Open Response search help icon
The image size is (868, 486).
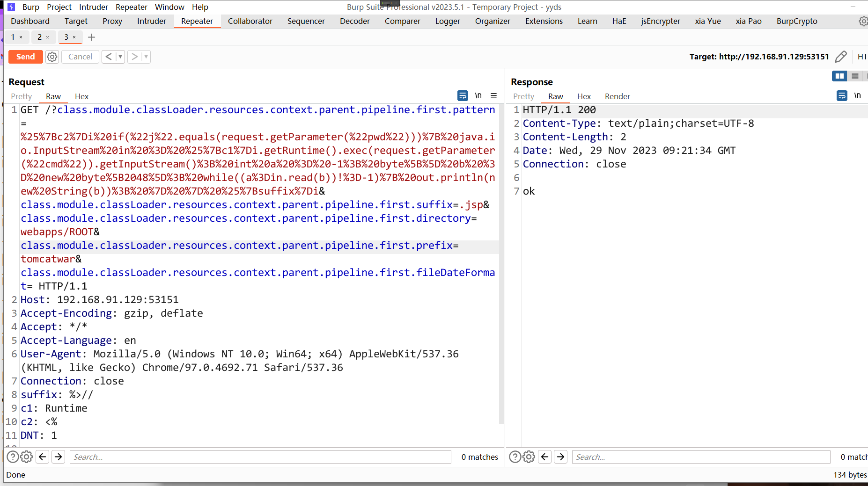515,457
